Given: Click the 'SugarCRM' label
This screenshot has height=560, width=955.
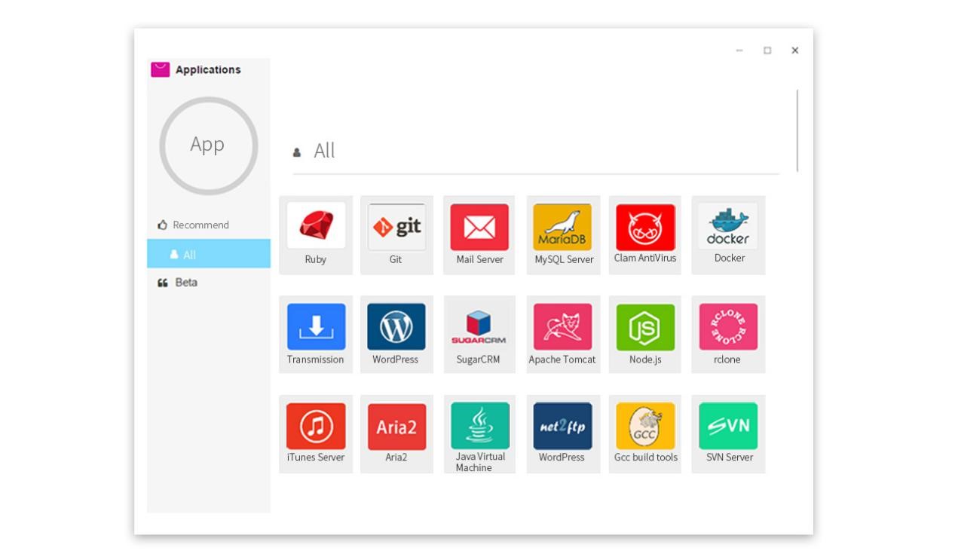Looking at the screenshot, I should click(x=478, y=360).
